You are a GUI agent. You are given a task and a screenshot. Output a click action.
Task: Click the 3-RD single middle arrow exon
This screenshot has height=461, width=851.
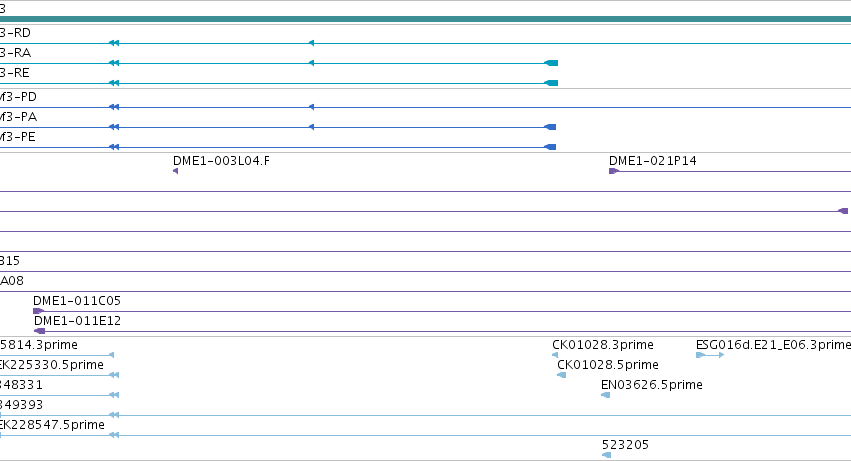coord(312,43)
